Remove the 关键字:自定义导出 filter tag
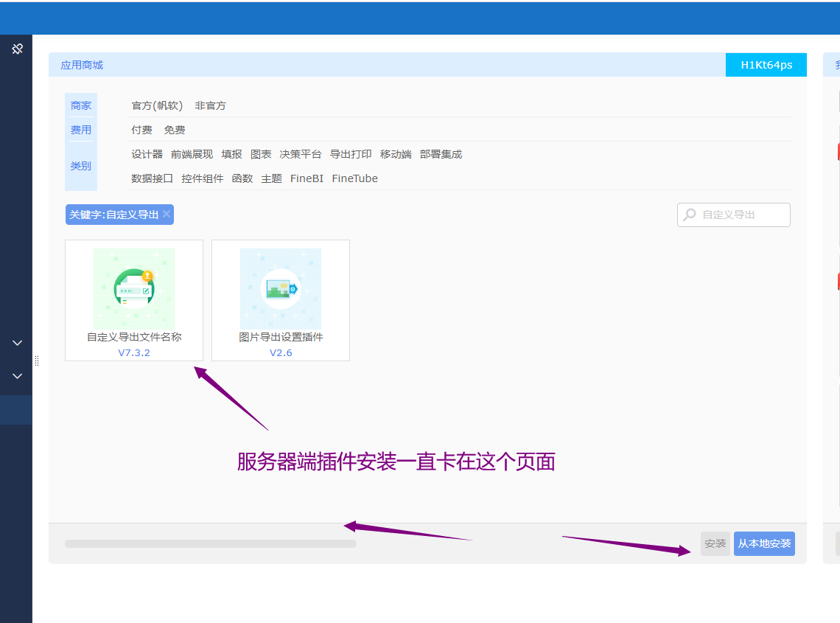840x623 pixels. click(167, 215)
